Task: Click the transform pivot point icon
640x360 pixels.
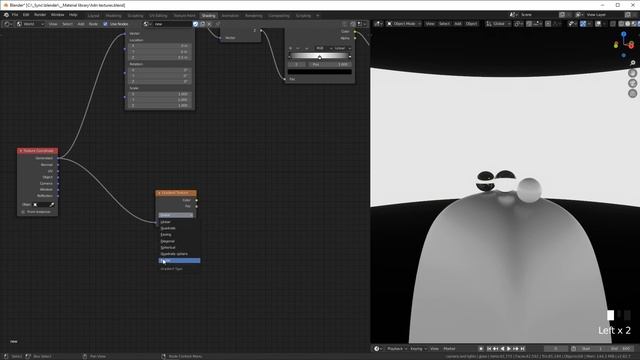Action: tap(518, 24)
